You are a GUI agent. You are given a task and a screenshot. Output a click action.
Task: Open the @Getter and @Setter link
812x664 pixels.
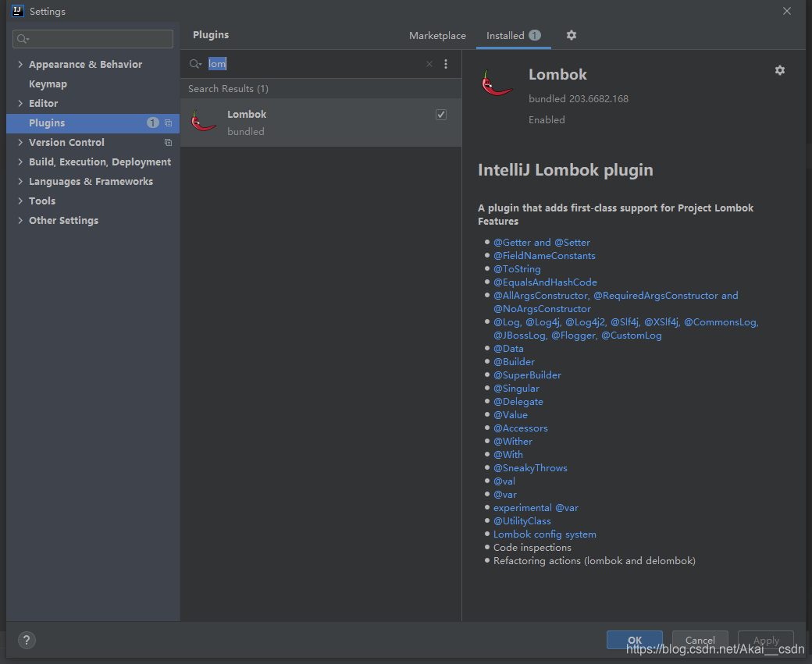tap(542, 242)
